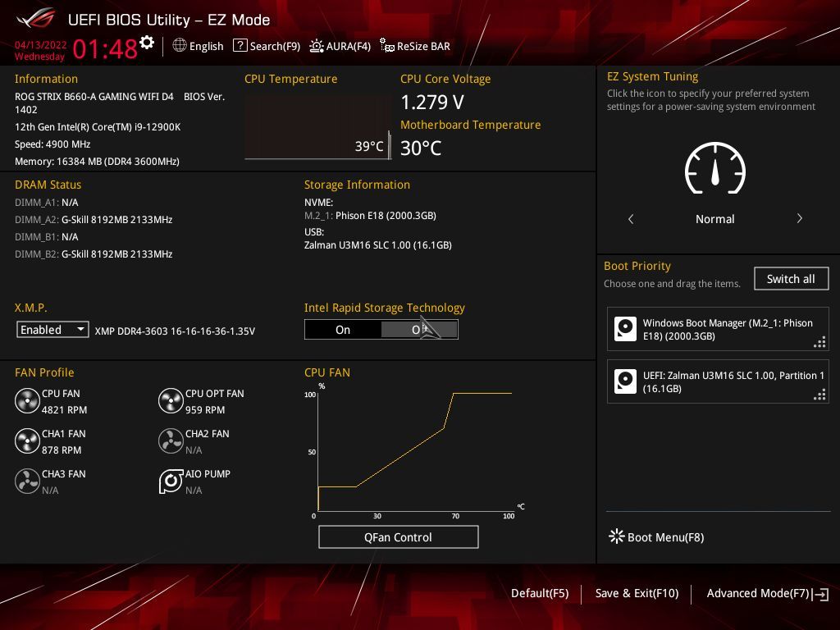Toggle ReSize BAR option
840x630 pixels.
click(x=415, y=46)
